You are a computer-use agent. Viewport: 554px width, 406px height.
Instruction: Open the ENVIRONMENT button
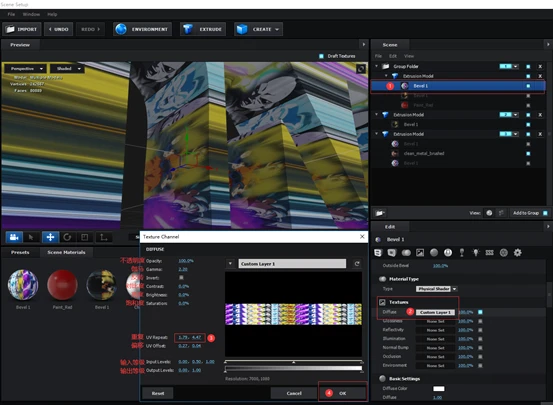[x=143, y=29]
